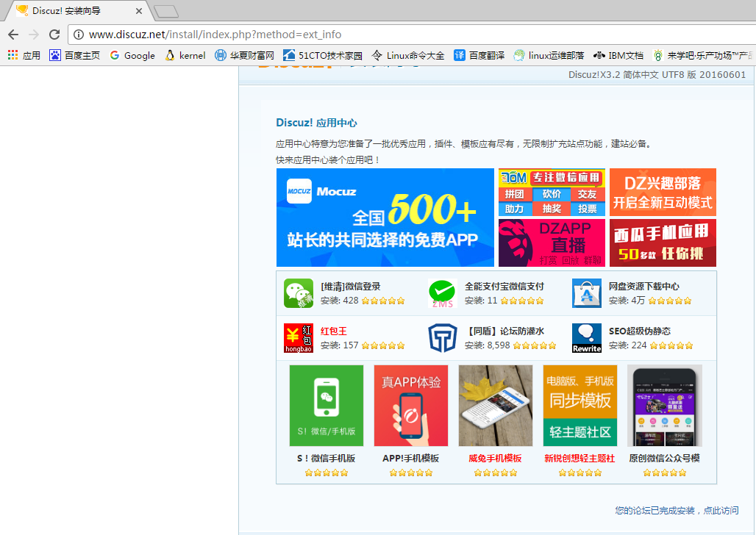Open the 应用 apps bookmark icon
Screen dimensions: 756x535
point(24,55)
